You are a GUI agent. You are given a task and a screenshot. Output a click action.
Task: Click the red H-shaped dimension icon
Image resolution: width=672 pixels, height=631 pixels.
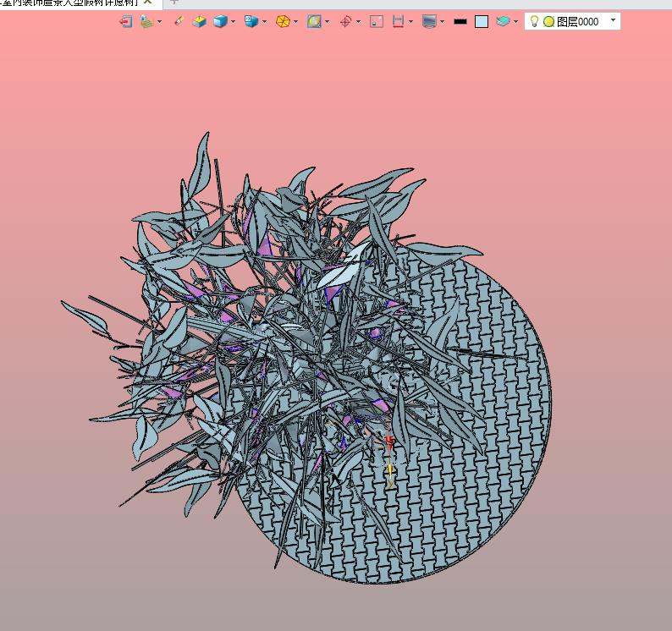point(398,21)
